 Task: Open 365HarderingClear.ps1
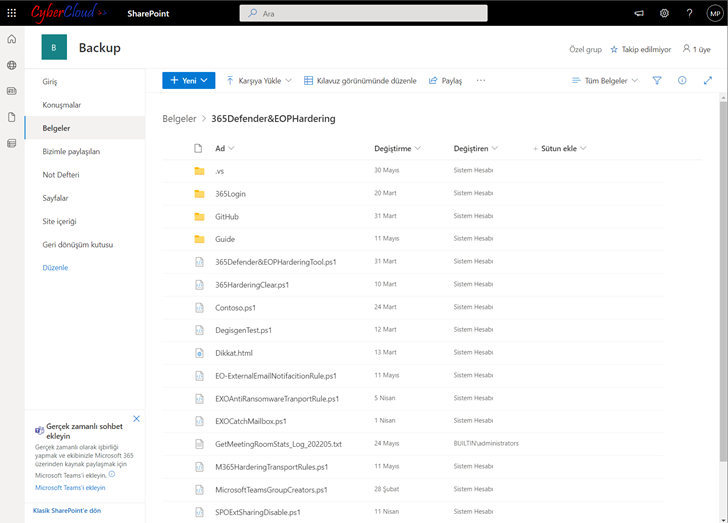coord(252,285)
